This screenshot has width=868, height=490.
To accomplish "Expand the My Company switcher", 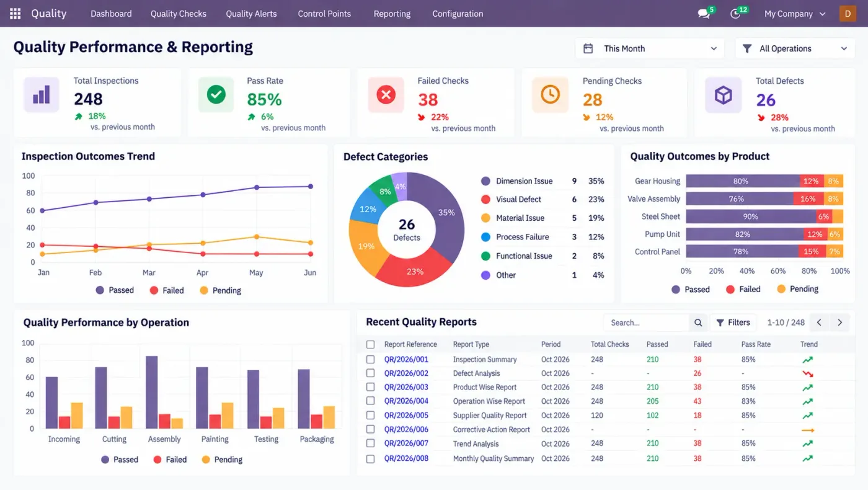I will (795, 14).
